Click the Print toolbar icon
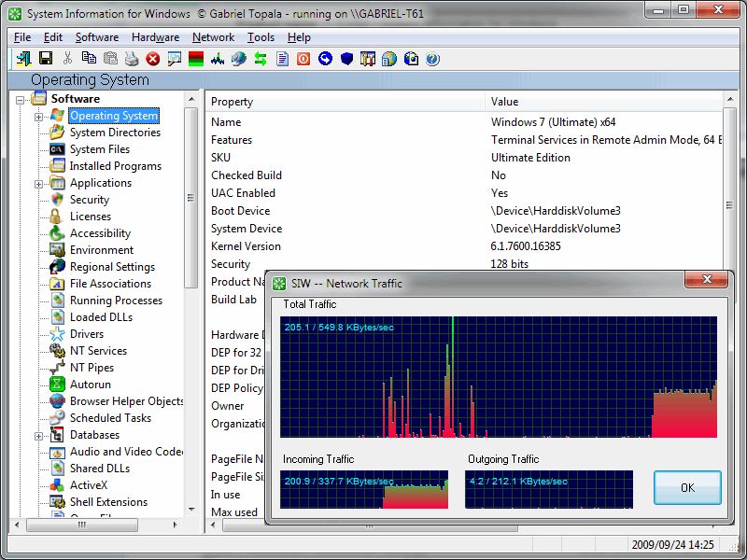Viewport: 747px width, 560px height. pyautogui.click(x=132, y=59)
